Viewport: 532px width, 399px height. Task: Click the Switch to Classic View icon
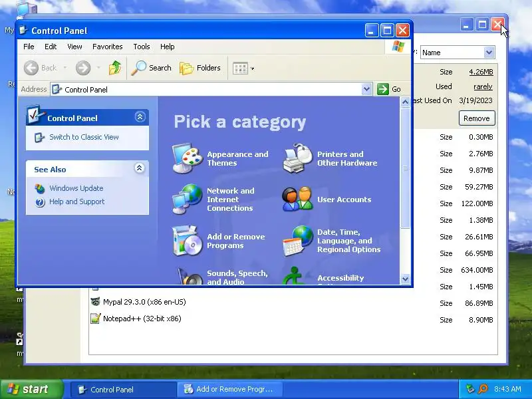point(39,138)
